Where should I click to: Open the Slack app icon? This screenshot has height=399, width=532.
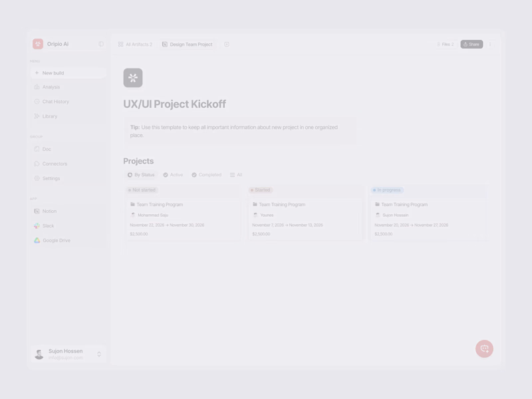click(x=37, y=225)
